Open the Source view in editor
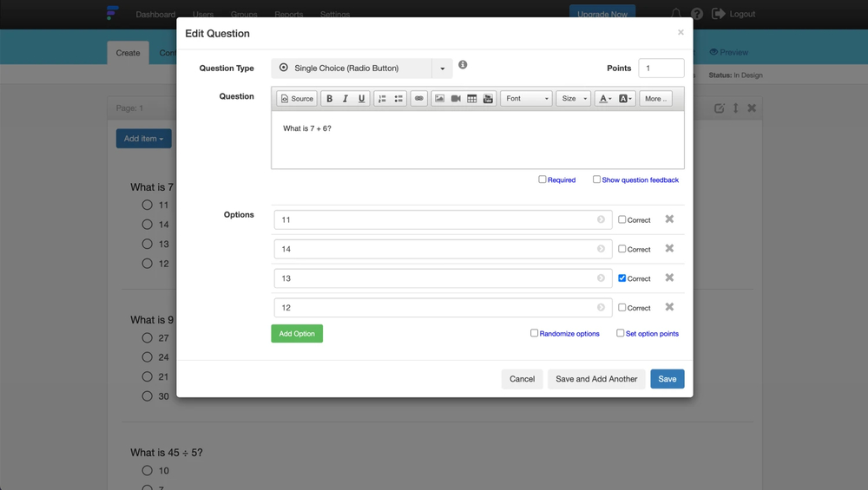The image size is (868, 490). point(297,99)
